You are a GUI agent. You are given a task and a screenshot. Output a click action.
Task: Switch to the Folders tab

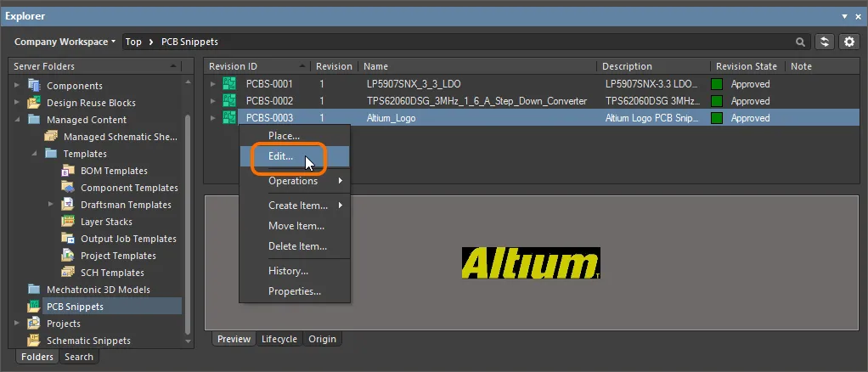click(x=37, y=357)
